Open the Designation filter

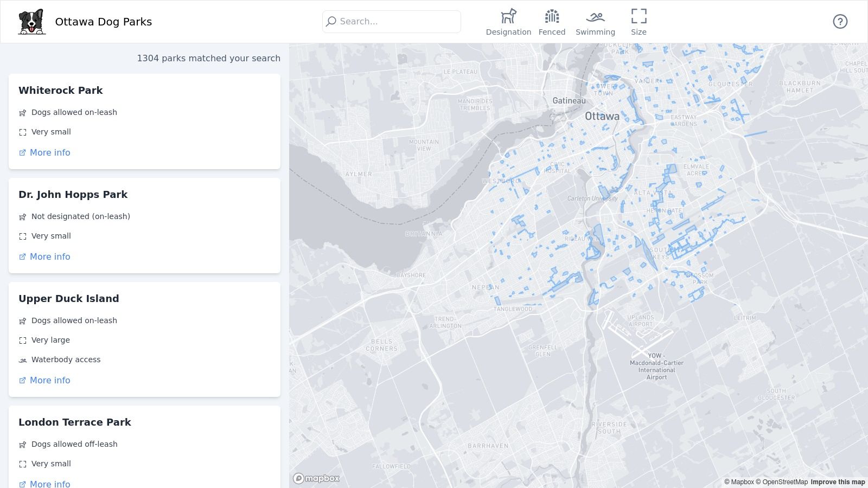(508, 22)
